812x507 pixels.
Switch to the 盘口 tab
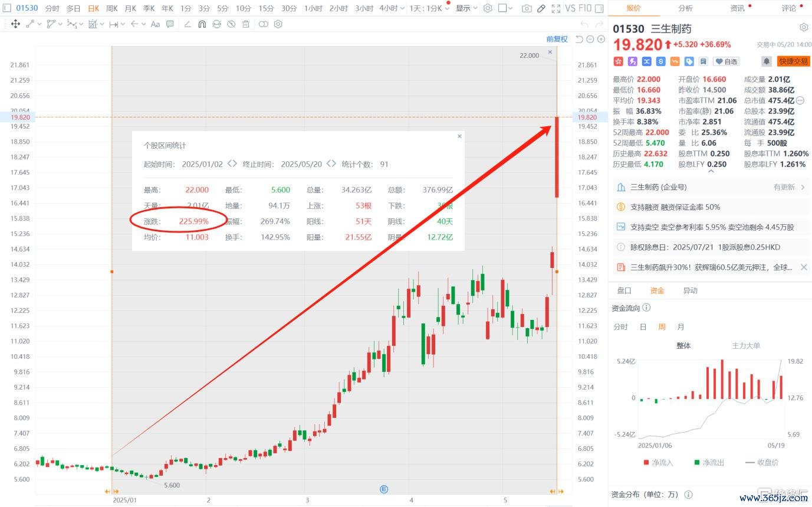(x=624, y=290)
